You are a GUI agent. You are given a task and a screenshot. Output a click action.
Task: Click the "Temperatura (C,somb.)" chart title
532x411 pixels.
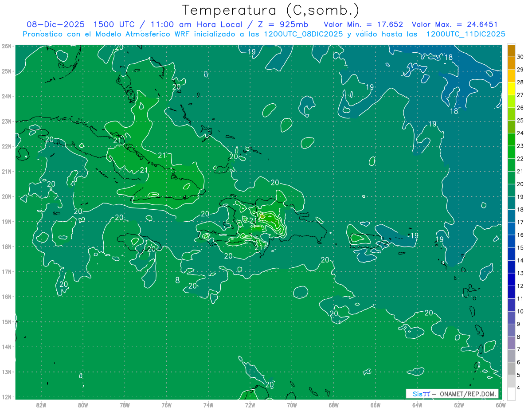click(271, 10)
